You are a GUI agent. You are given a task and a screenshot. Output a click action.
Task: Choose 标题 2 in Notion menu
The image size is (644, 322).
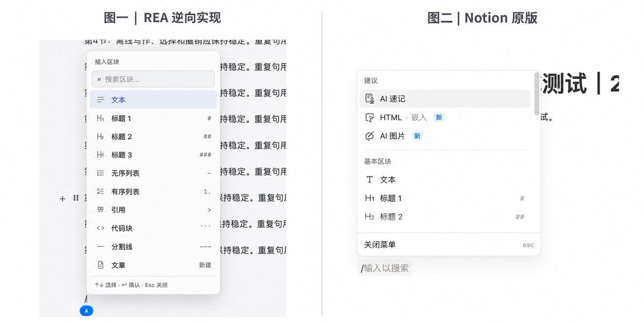444,217
